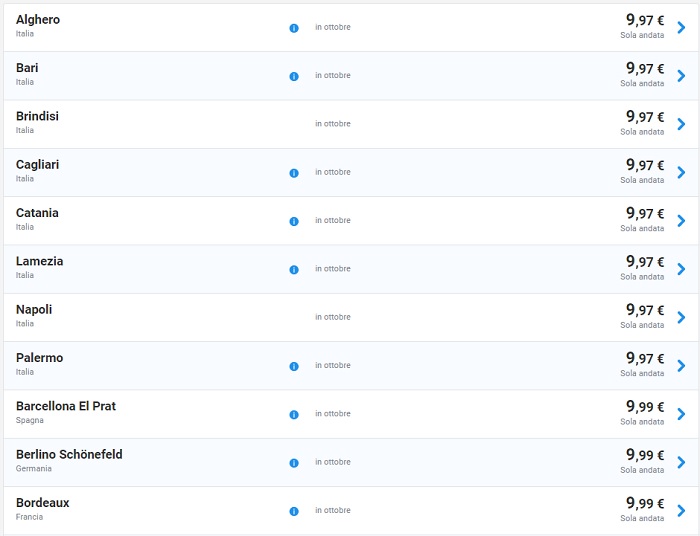Click the info icon in the Lamezia row
This screenshot has height=536, width=700.
pyautogui.click(x=294, y=270)
